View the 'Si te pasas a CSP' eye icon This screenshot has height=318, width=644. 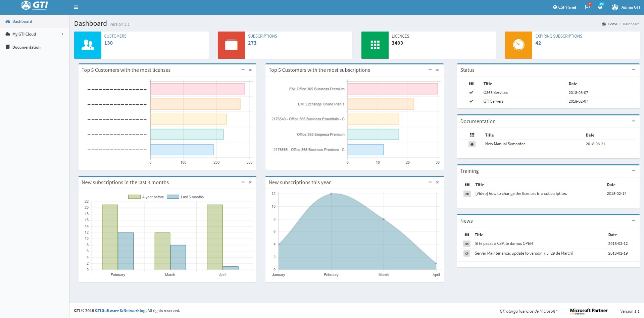pyautogui.click(x=467, y=244)
